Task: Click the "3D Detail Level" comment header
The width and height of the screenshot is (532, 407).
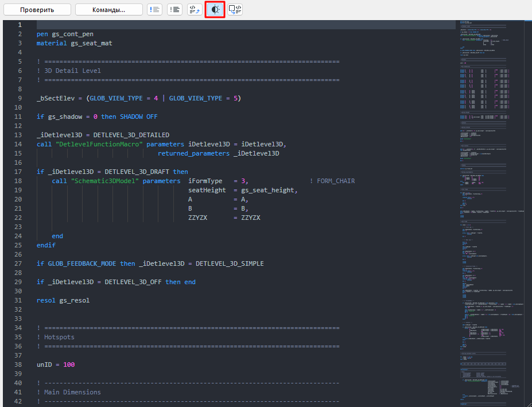Action: coord(72,71)
